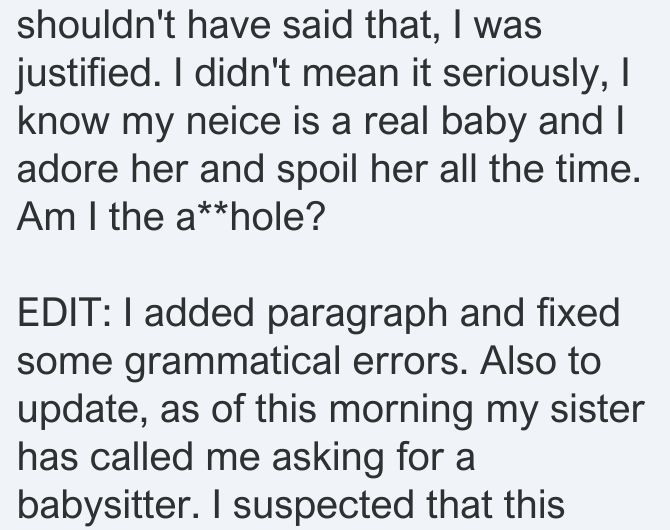Click the word "update,"
This screenshot has width=670, height=530.
coord(82,410)
